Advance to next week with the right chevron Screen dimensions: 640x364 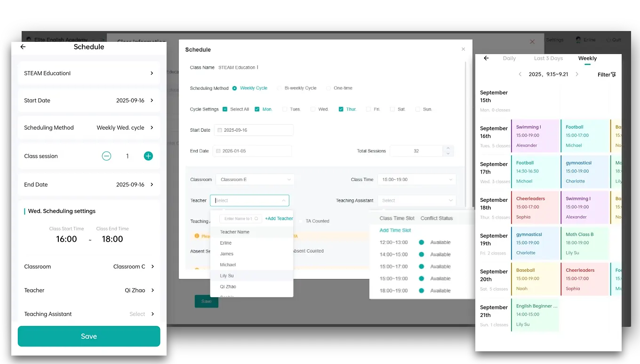tap(577, 74)
